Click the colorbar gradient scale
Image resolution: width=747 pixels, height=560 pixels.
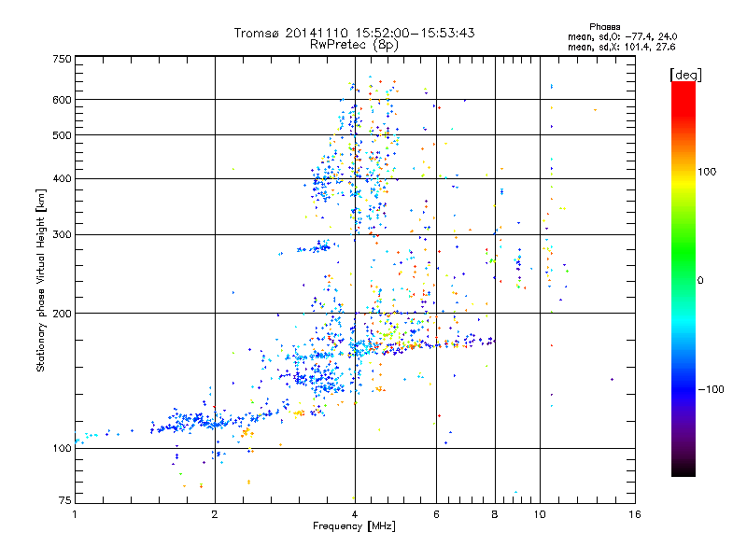point(684,278)
